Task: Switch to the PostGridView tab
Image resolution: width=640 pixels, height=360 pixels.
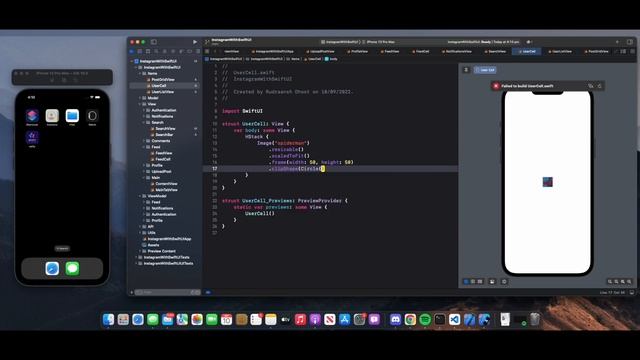Action: click(596, 51)
